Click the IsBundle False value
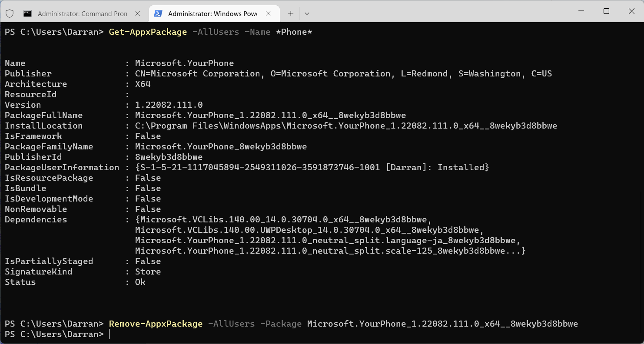The image size is (644, 344). pos(148,189)
